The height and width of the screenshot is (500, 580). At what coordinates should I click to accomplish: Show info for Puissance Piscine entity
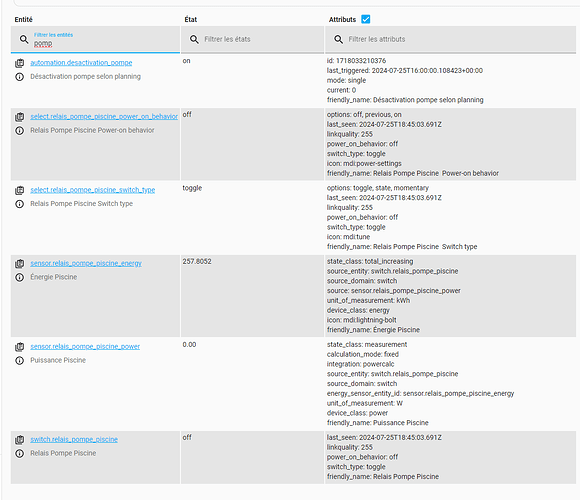[x=20, y=361]
